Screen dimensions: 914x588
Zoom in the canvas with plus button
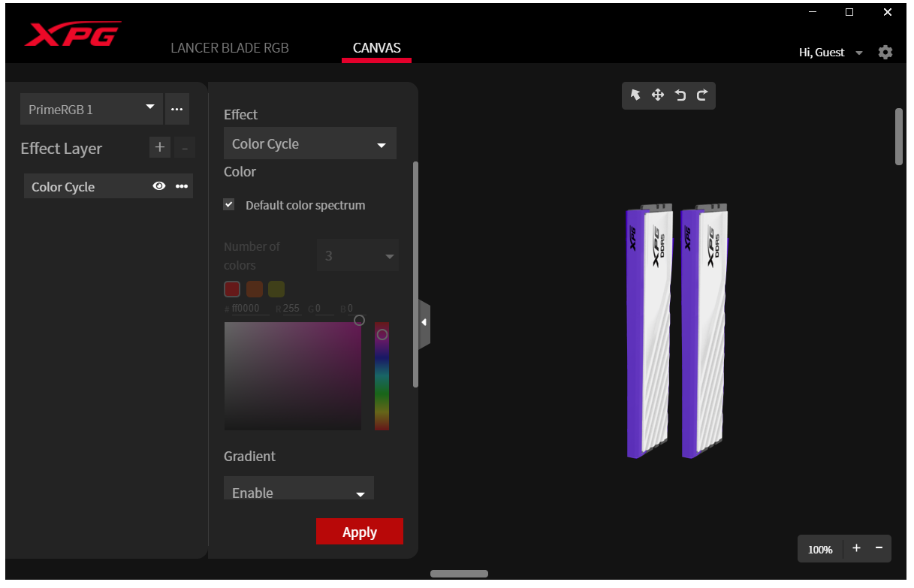[856, 548]
